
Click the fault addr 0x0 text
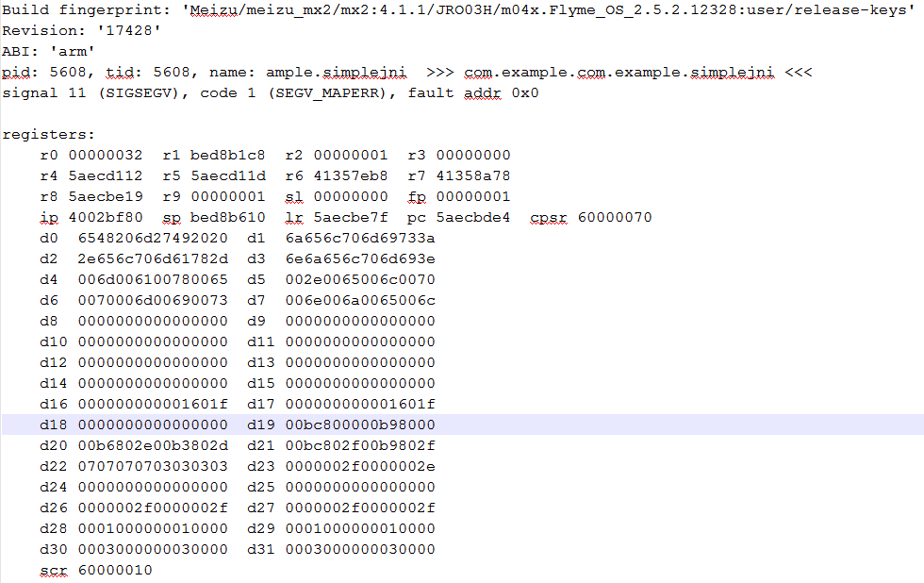(473, 93)
